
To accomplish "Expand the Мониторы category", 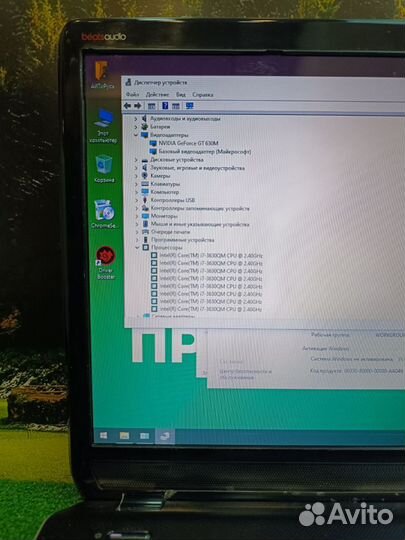I will (x=137, y=216).
